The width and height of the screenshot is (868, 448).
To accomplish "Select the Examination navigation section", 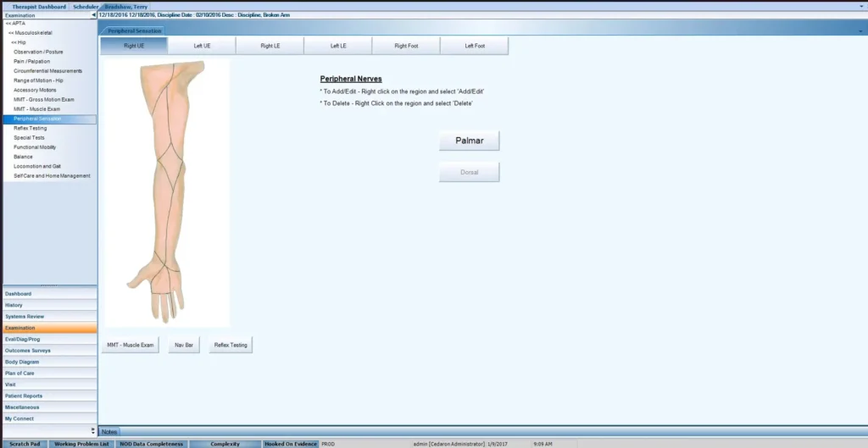I will tap(50, 328).
